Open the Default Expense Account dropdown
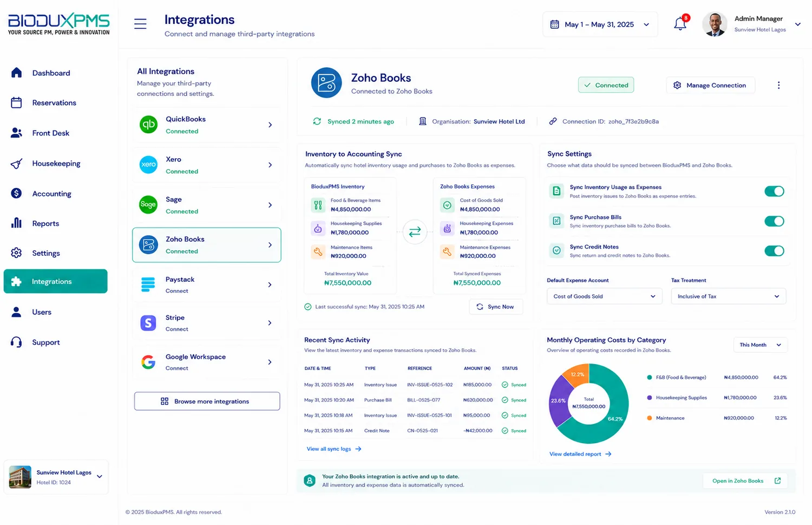This screenshot has height=525, width=812. click(x=604, y=296)
